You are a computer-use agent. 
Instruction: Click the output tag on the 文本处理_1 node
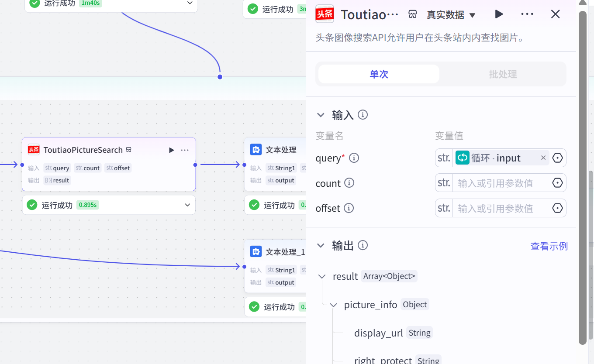click(281, 282)
